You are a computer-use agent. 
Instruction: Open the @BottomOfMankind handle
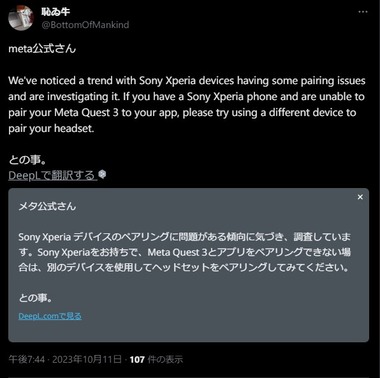[85, 25]
